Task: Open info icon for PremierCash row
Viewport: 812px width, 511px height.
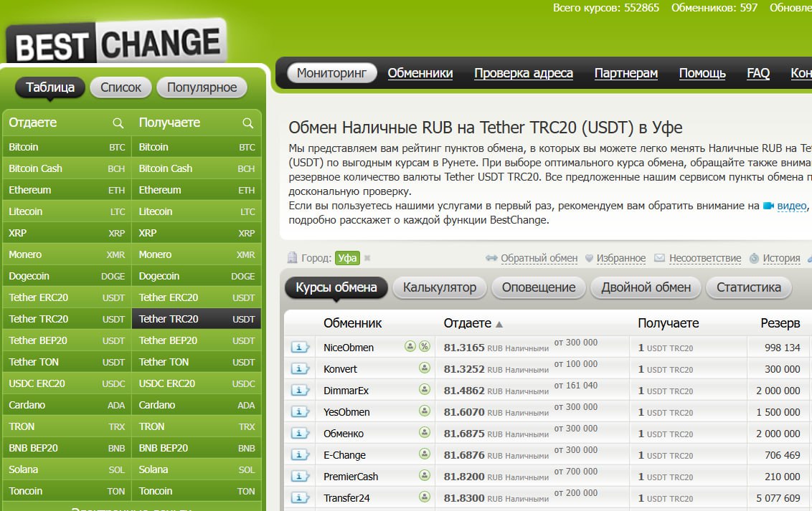Action: (299, 477)
